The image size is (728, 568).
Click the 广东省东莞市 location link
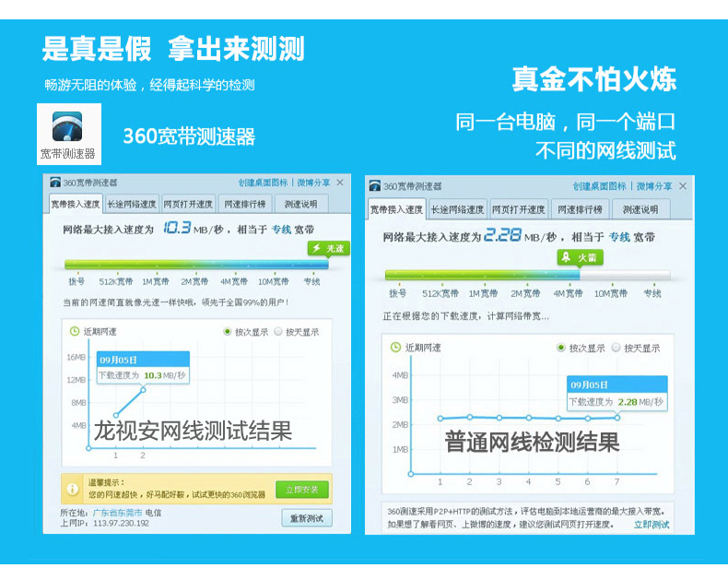coord(117,513)
